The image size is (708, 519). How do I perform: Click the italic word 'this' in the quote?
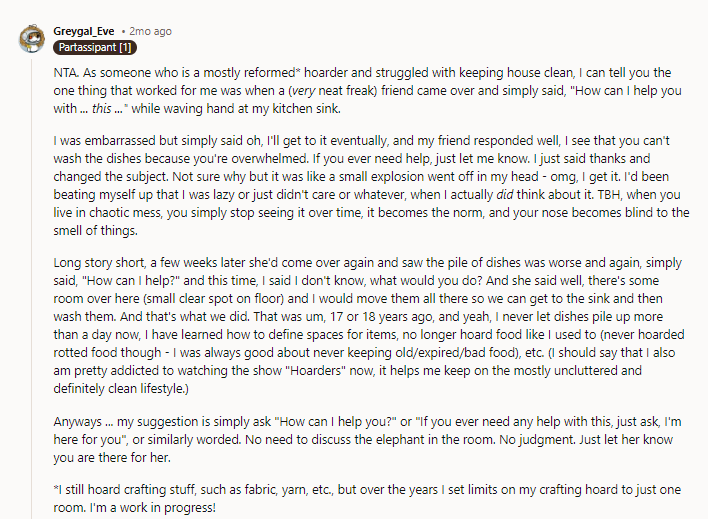tap(101, 109)
